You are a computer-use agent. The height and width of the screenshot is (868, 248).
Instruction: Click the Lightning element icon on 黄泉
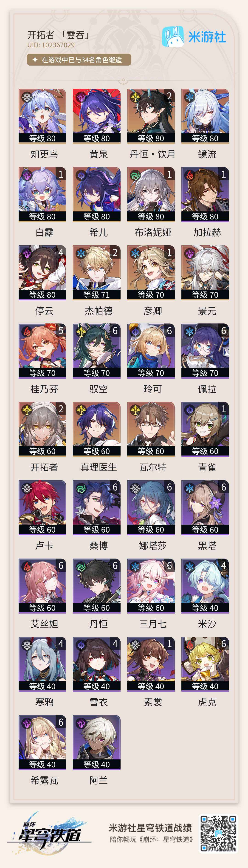[81, 97]
